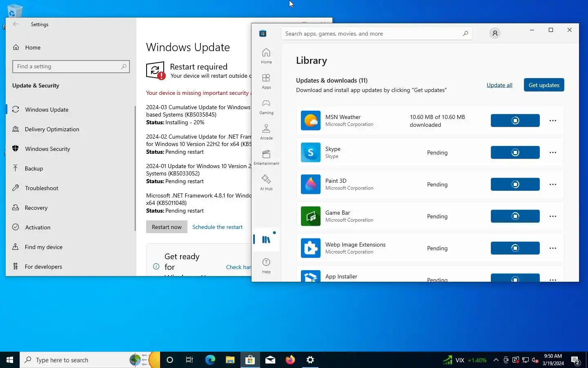588x368 pixels.
Task: Open Help in Store sidebar
Action: click(x=266, y=266)
